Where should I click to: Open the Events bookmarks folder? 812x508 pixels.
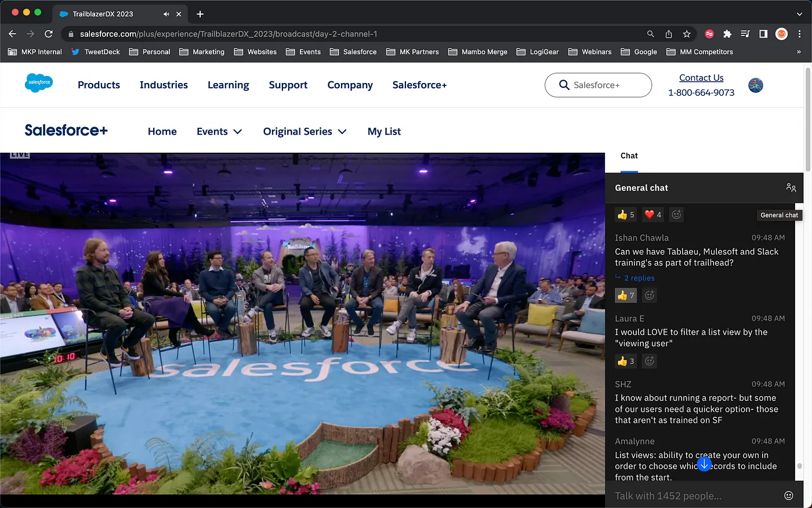click(x=303, y=52)
